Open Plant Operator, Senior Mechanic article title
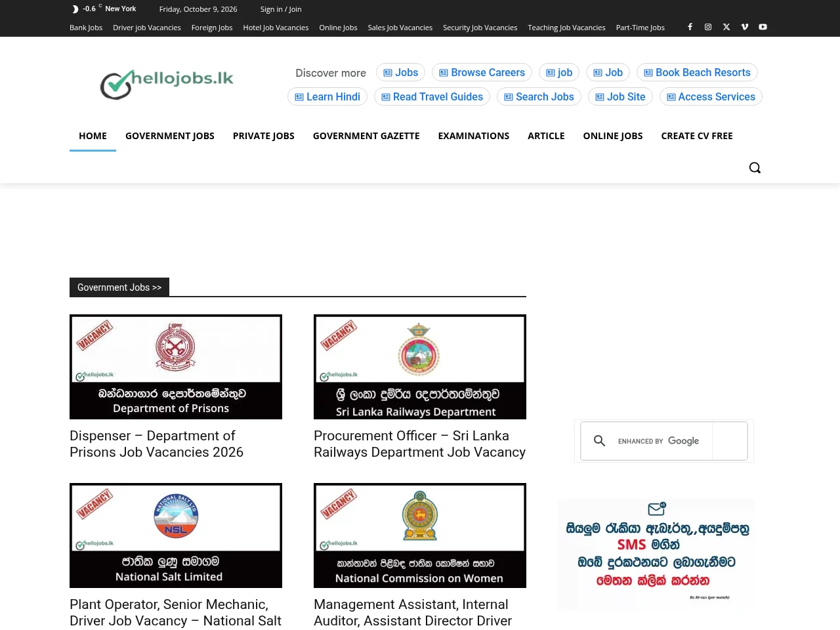 click(x=176, y=612)
